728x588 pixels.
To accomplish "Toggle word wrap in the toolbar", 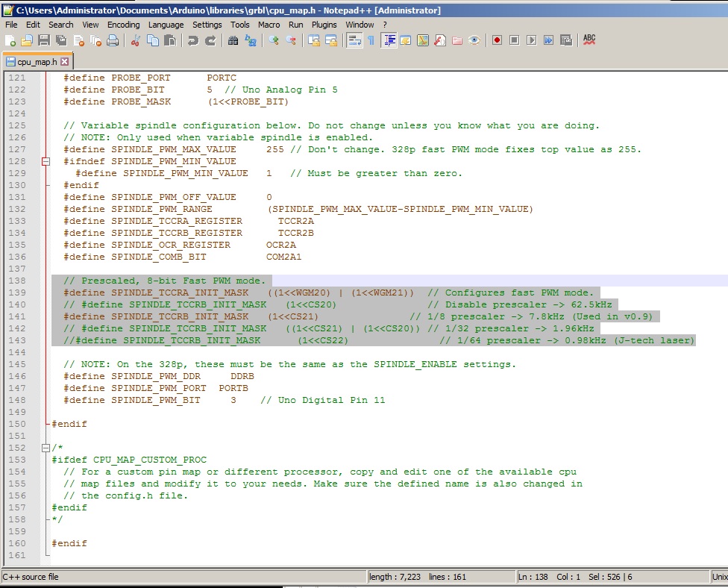I will pos(354,41).
